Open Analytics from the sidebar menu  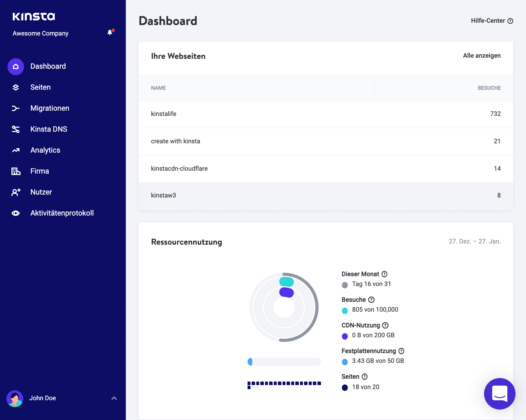point(45,150)
